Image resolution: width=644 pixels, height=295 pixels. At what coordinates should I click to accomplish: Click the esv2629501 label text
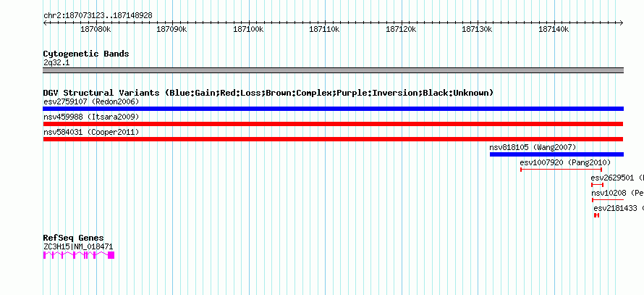[617, 178]
